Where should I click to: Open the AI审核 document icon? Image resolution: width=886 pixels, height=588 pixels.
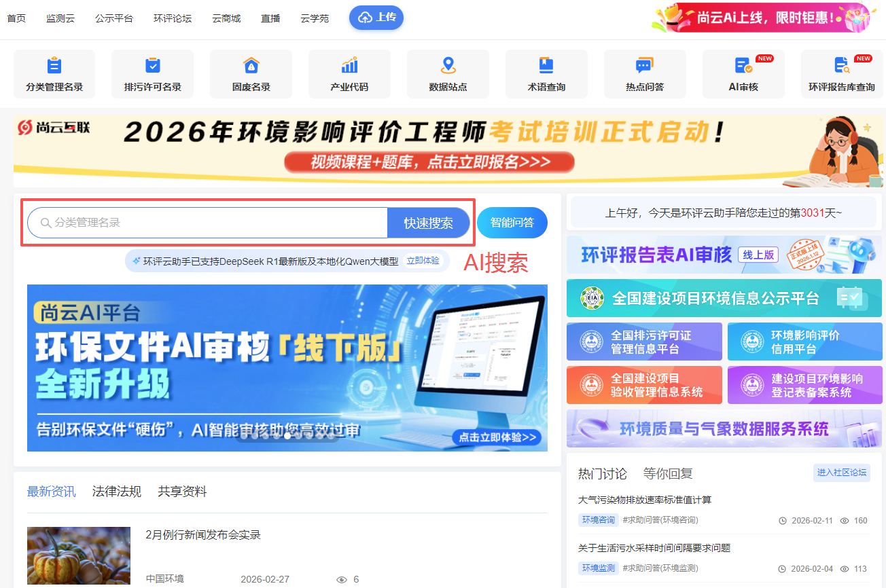point(743,66)
